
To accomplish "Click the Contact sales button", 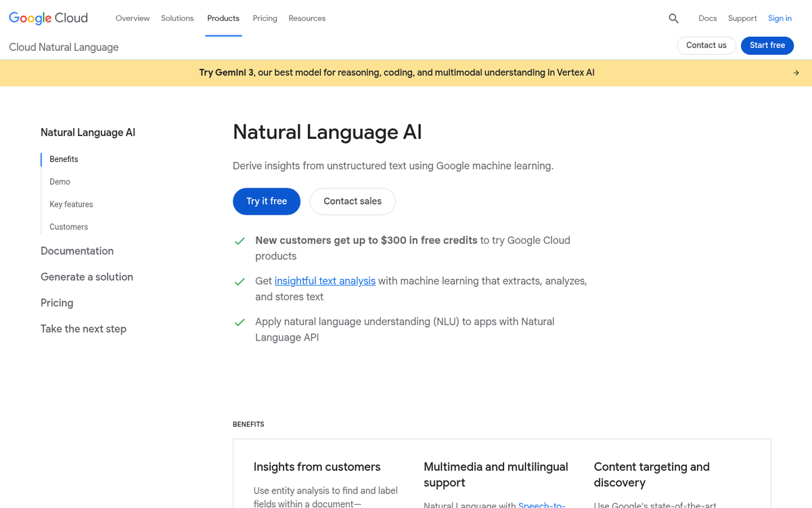I will pyautogui.click(x=353, y=201).
